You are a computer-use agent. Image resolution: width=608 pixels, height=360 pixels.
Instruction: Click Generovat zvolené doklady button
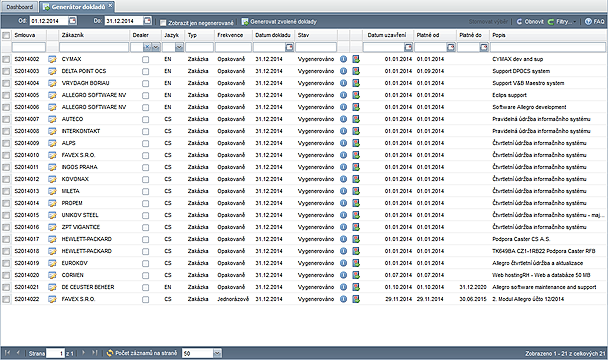tap(279, 22)
